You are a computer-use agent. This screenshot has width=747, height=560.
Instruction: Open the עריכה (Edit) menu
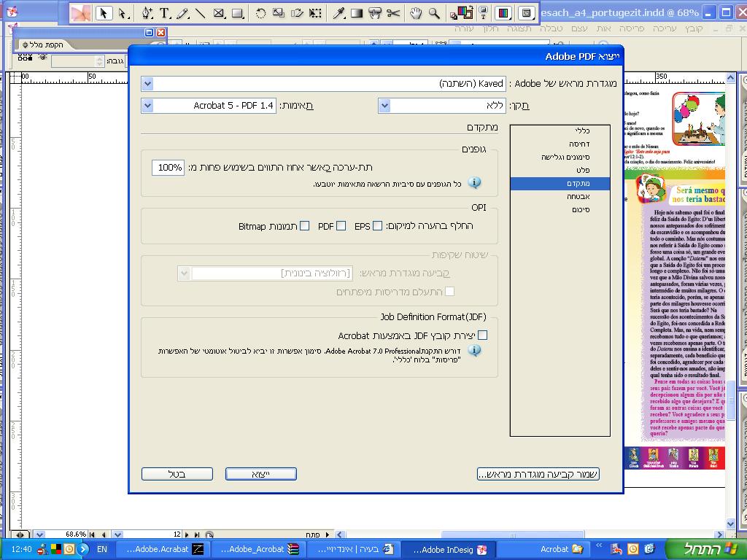(x=664, y=28)
